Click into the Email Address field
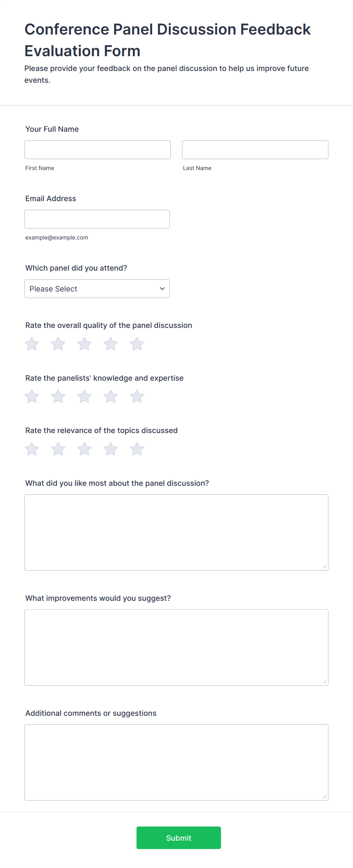The image size is (353, 868). pos(97,219)
